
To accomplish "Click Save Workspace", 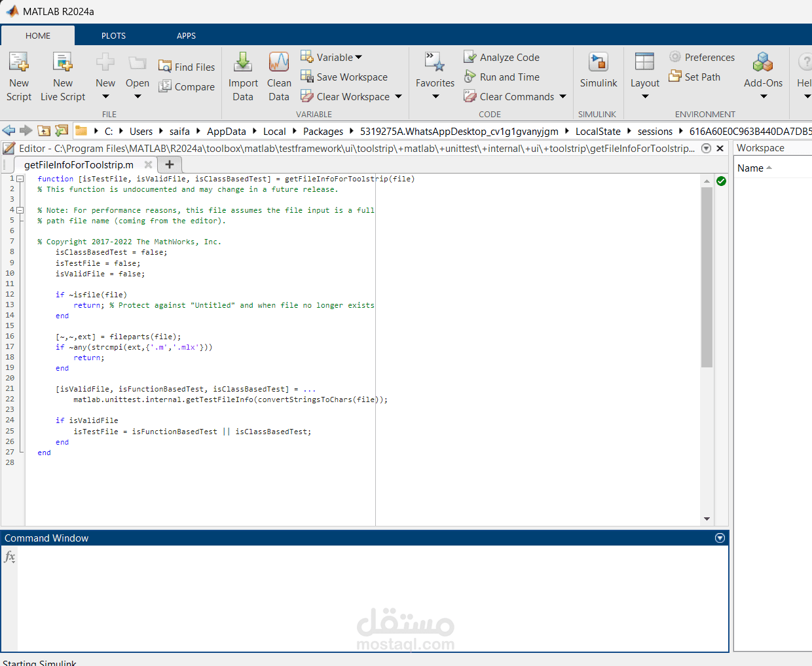I will coord(344,77).
